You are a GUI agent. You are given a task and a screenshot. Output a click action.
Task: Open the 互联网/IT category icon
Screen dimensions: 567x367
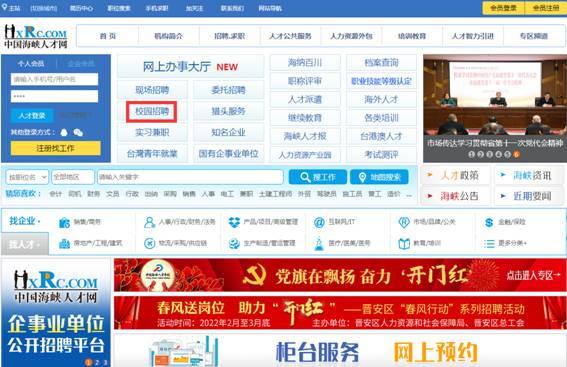[319, 222]
